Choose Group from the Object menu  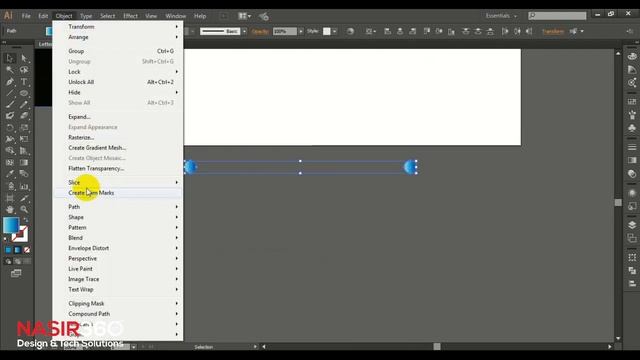[x=118, y=51]
